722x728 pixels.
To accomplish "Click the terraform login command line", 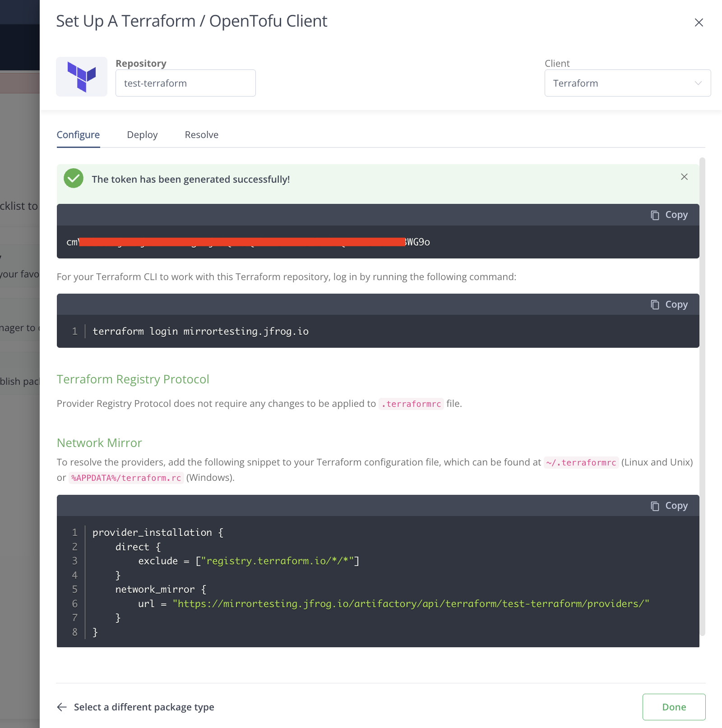I will (200, 332).
